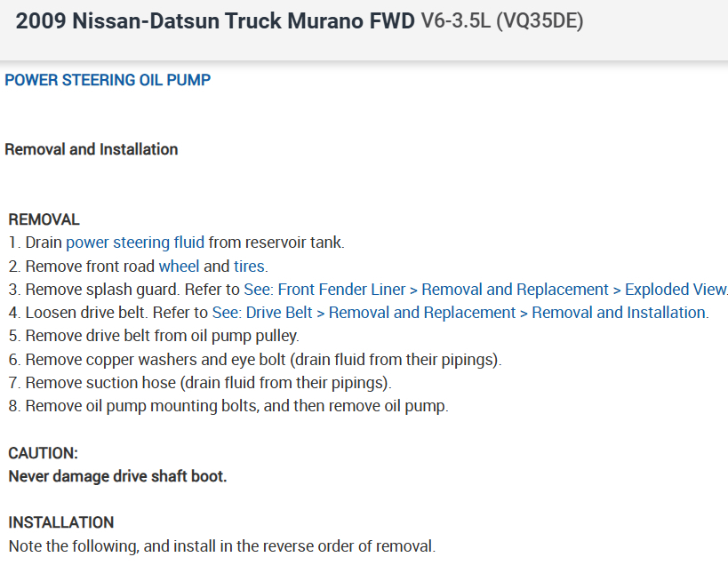This screenshot has height=573, width=728.
Task: Click step 6 about copper washers and eye bolt
Action: pyautogui.click(x=263, y=360)
